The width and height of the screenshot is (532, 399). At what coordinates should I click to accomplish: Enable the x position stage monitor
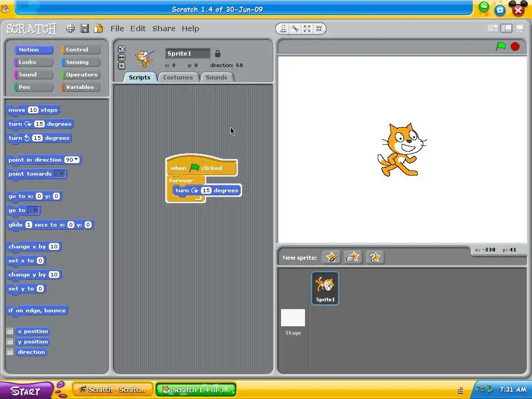click(x=10, y=331)
